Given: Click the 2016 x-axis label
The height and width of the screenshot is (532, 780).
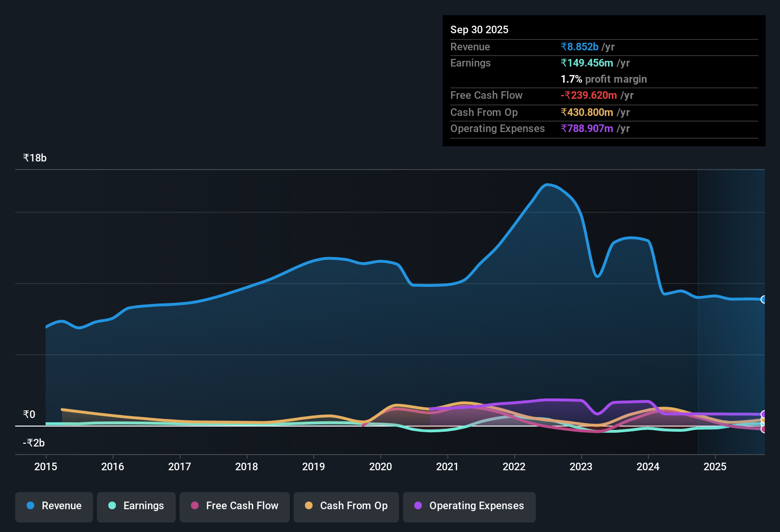Looking at the screenshot, I should click(113, 466).
